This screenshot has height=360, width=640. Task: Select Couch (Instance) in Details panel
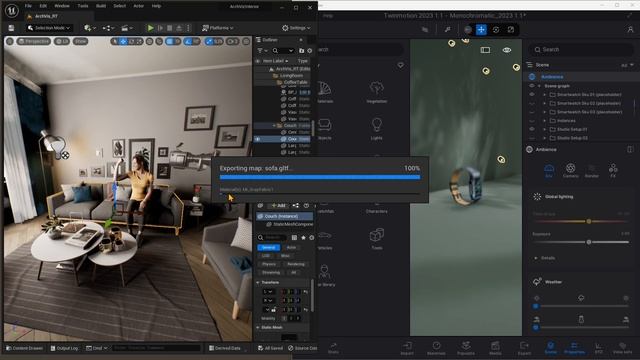(284, 216)
